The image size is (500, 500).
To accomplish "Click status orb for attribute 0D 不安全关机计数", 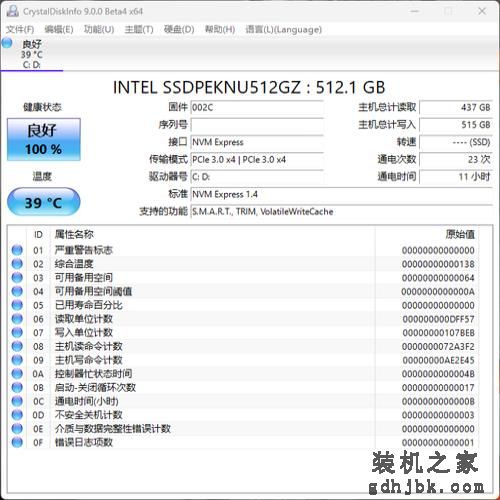I will (17, 415).
